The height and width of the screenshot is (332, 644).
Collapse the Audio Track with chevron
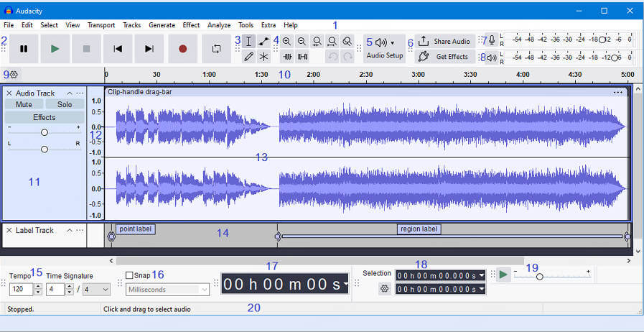click(x=70, y=93)
